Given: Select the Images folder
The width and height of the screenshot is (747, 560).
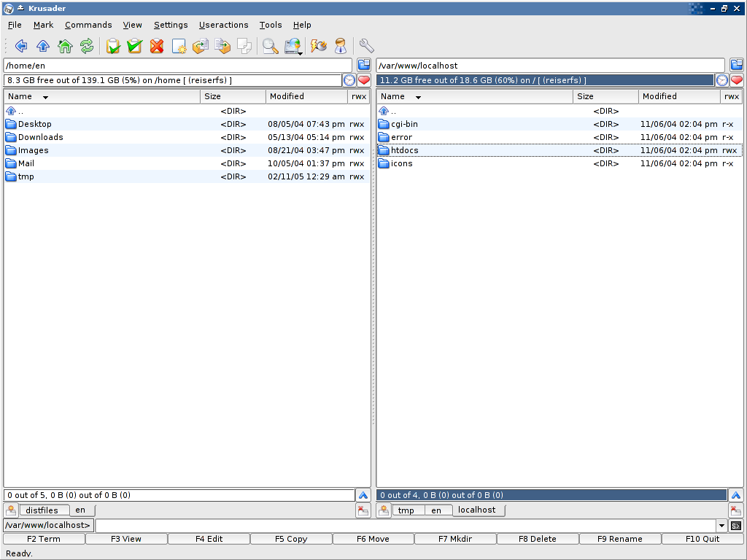Looking at the screenshot, I should [x=187, y=150].
